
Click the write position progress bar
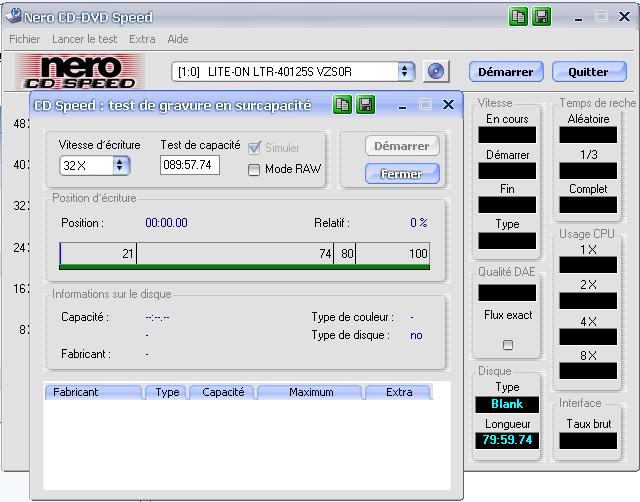coord(244,256)
